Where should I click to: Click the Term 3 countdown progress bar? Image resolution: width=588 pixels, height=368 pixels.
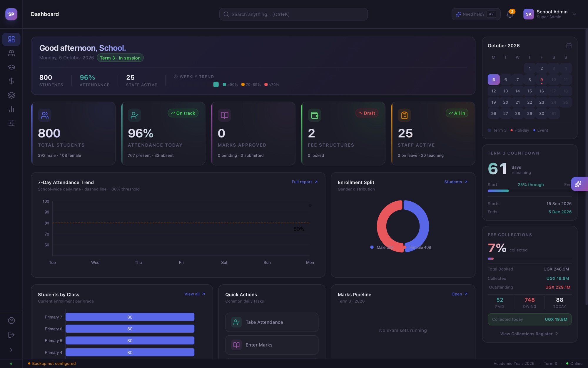click(529, 191)
